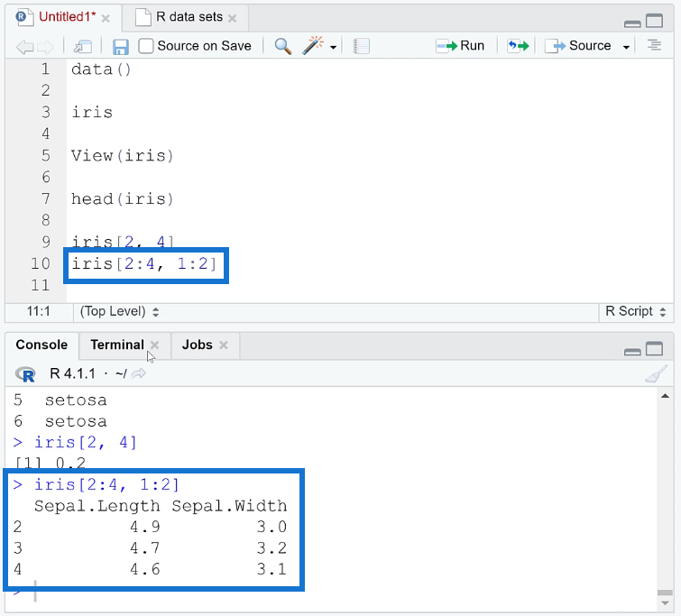Viewport: 681px width, 616px height.
Task: Clear the console with broom icon
Action: pos(656,374)
